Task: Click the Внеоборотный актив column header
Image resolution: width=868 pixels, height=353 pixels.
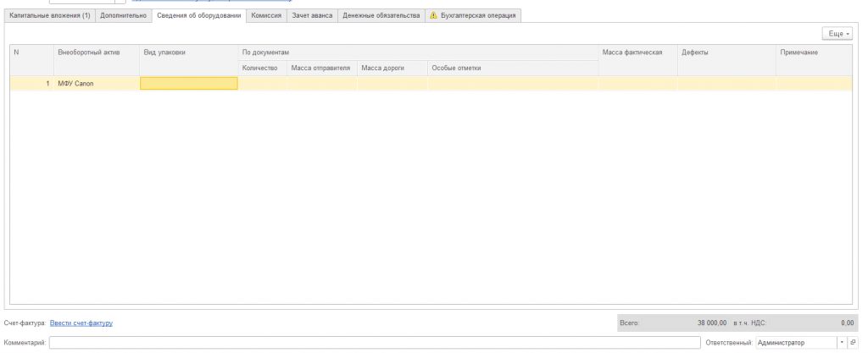Action: [97, 60]
